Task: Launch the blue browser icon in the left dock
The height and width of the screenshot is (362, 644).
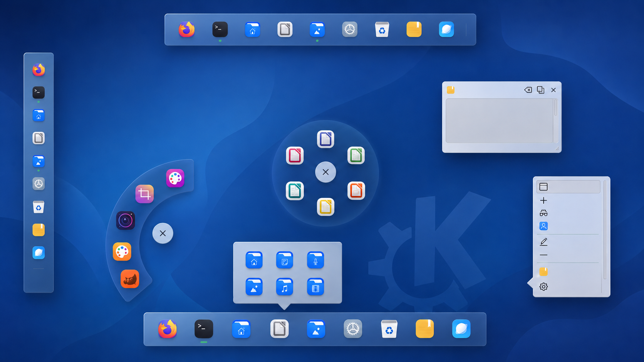Action: [39, 253]
